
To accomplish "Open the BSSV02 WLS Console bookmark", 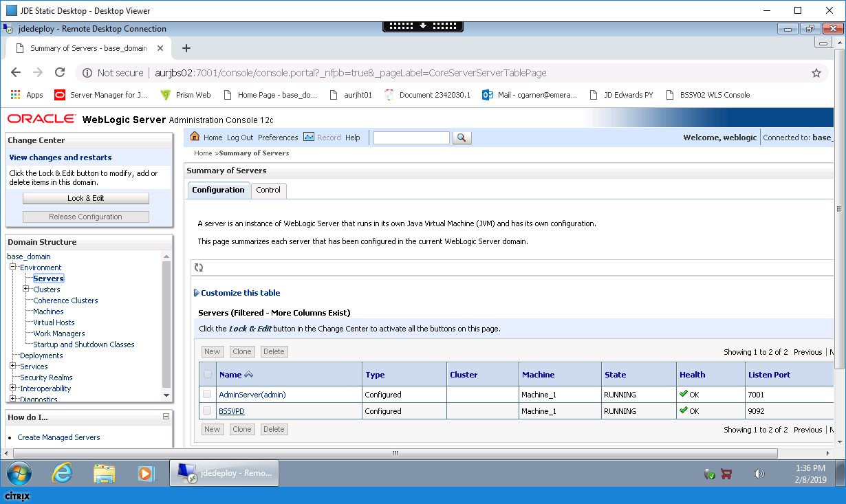I will [708, 95].
